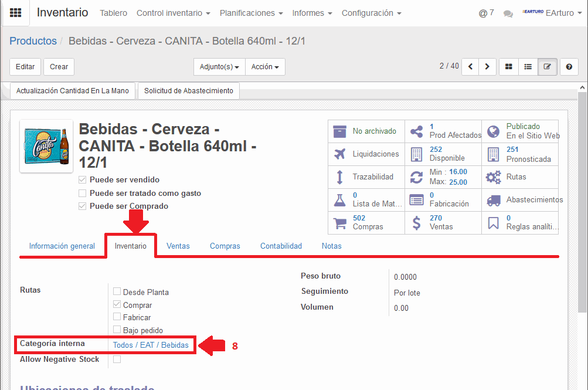Expand Configuración menu
The width and height of the screenshot is (588, 390).
371,13
